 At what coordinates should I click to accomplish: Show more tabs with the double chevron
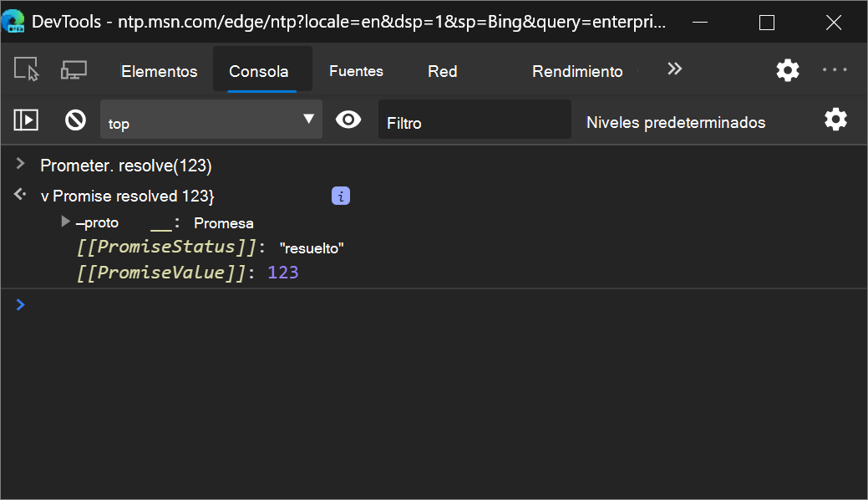[674, 69]
